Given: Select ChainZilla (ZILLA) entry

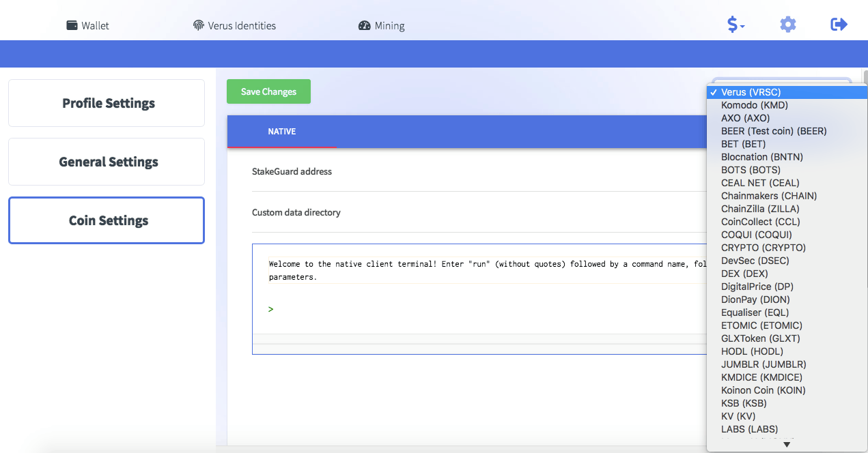Looking at the screenshot, I should [x=787, y=209].
